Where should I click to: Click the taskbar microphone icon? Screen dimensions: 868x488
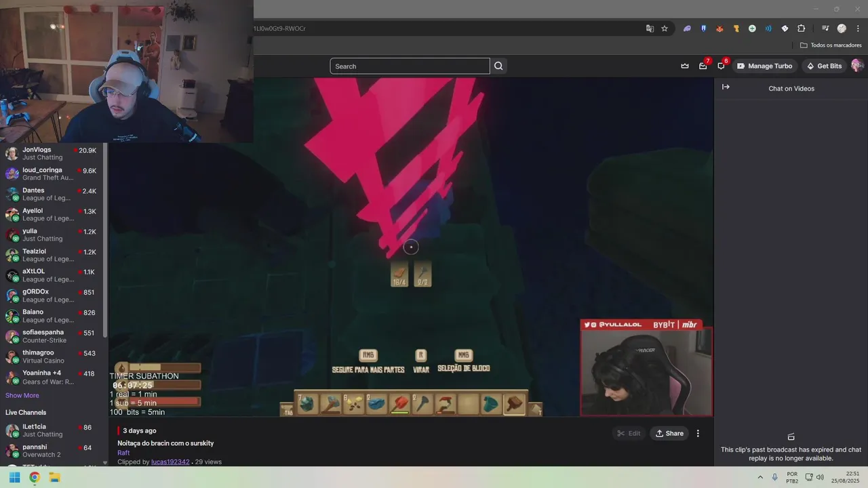[x=774, y=477]
